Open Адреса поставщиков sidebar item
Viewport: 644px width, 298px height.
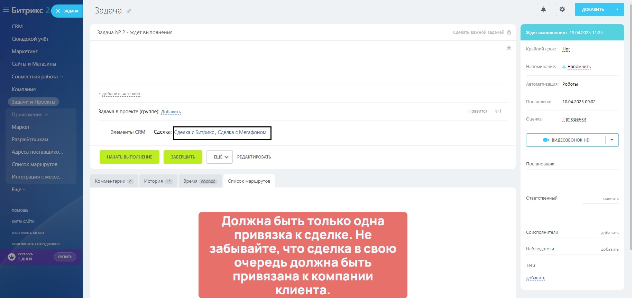[x=37, y=152]
